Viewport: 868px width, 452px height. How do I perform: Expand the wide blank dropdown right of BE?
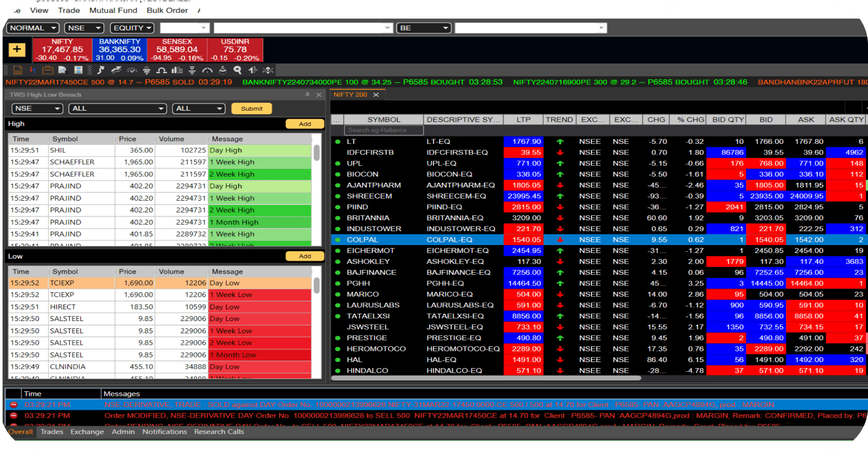[x=531, y=28]
